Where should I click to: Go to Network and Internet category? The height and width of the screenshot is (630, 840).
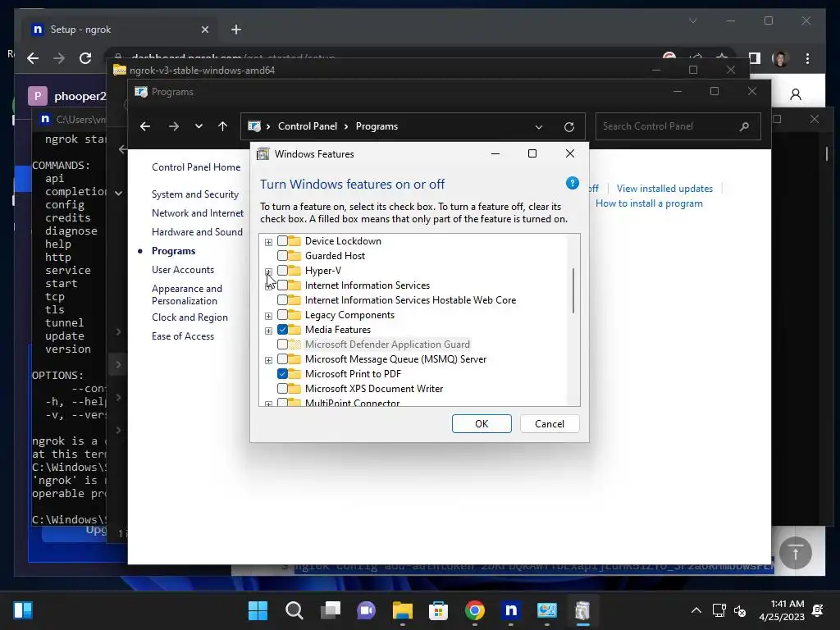pyautogui.click(x=198, y=213)
